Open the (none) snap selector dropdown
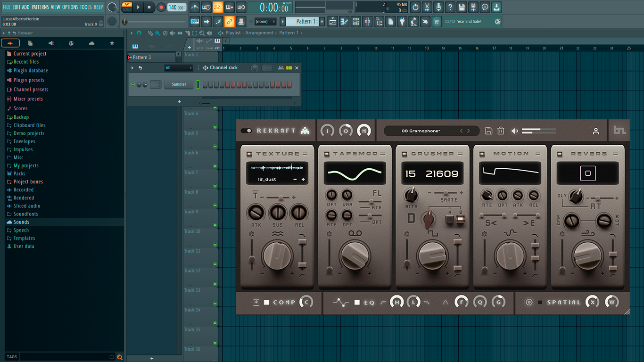The image size is (644, 362). (x=265, y=22)
